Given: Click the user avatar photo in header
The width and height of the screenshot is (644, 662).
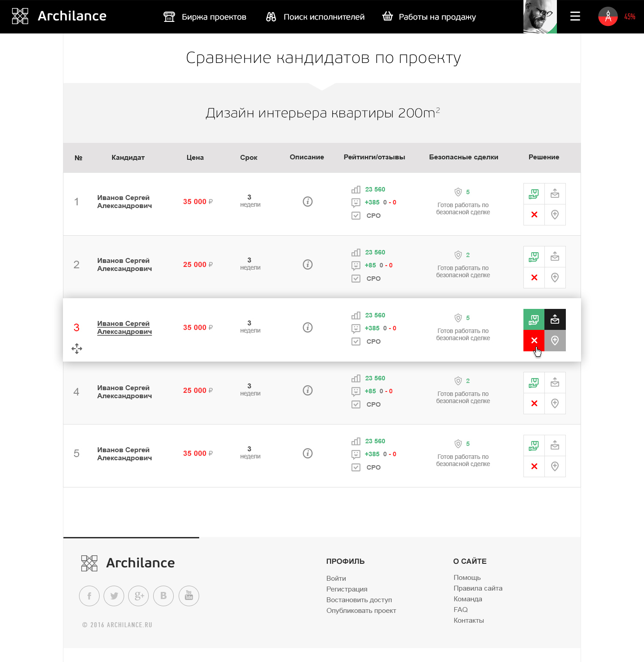Looking at the screenshot, I should [x=539, y=17].
